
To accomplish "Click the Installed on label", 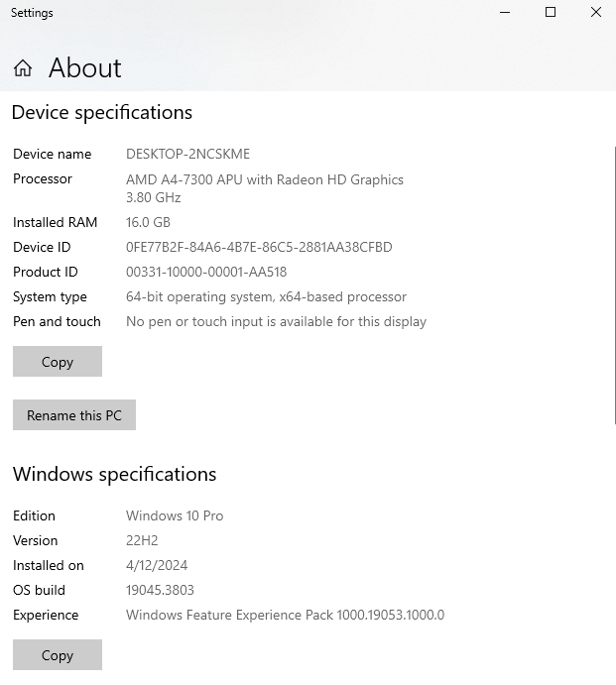I will click(x=49, y=566).
